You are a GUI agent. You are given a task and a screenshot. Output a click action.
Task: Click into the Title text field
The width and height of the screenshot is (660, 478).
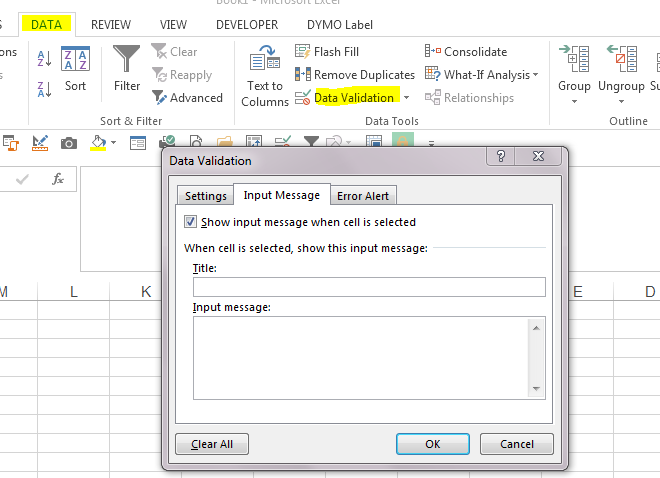[369, 287]
